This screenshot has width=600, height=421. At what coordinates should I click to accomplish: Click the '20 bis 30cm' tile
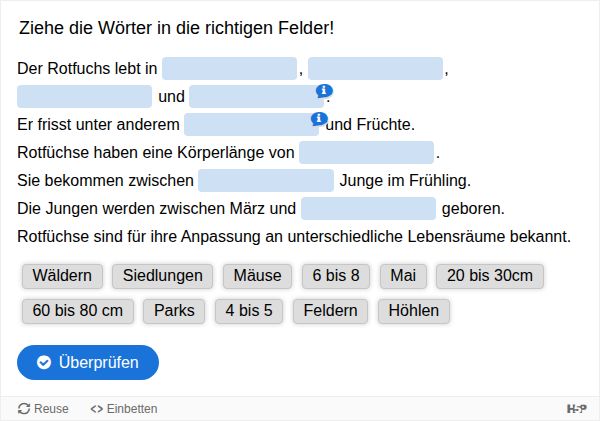pyautogui.click(x=491, y=276)
